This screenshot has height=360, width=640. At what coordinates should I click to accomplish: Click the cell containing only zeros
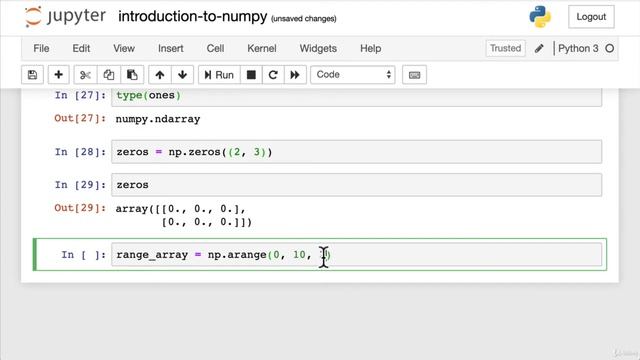tap(356, 185)
